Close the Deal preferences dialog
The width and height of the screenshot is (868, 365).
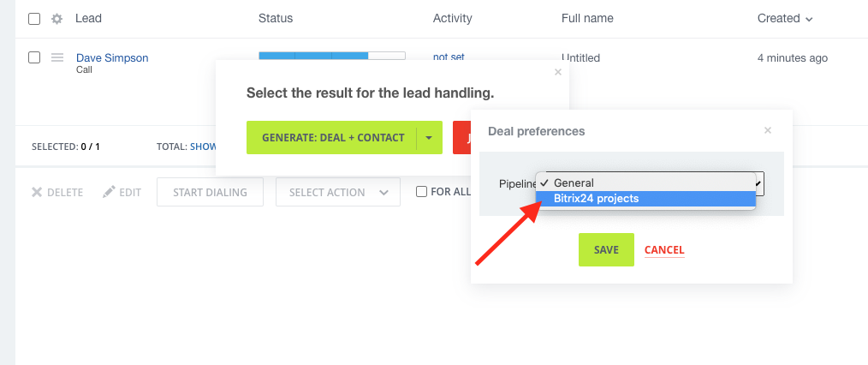tap(767, 131)
